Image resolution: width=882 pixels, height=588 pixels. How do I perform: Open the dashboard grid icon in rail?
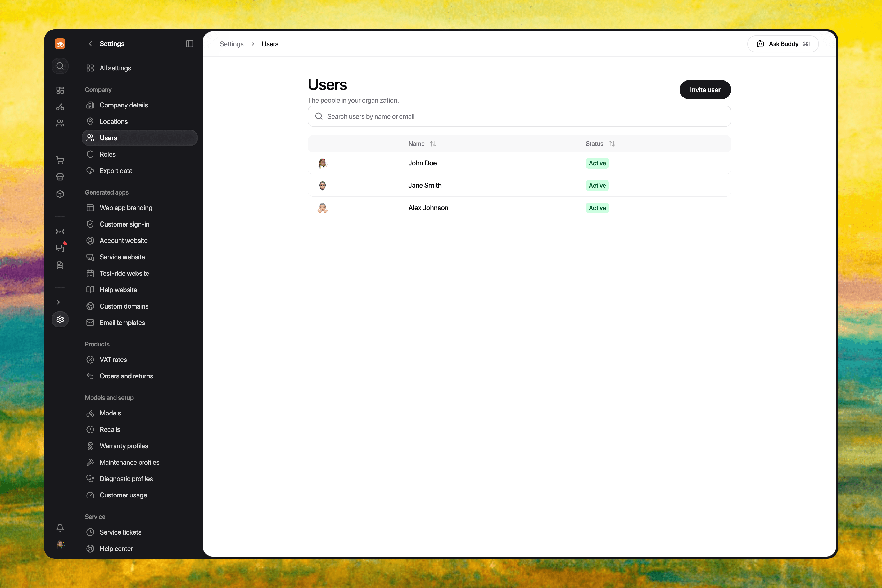(x=60, y=90)
